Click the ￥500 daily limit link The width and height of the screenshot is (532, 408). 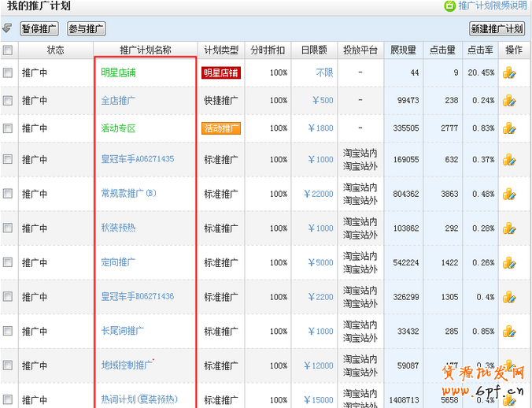click(323, 101)
